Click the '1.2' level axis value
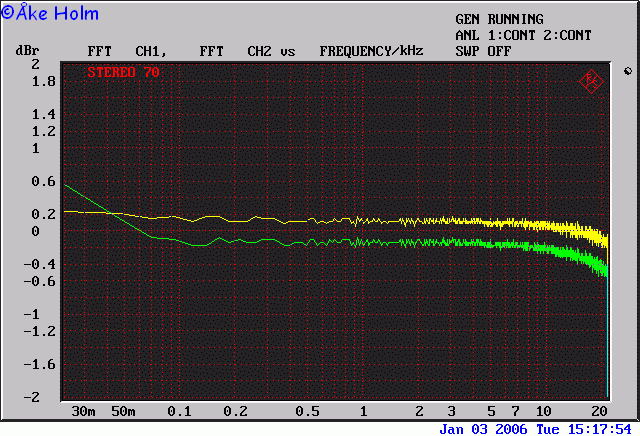 (43, 131)
